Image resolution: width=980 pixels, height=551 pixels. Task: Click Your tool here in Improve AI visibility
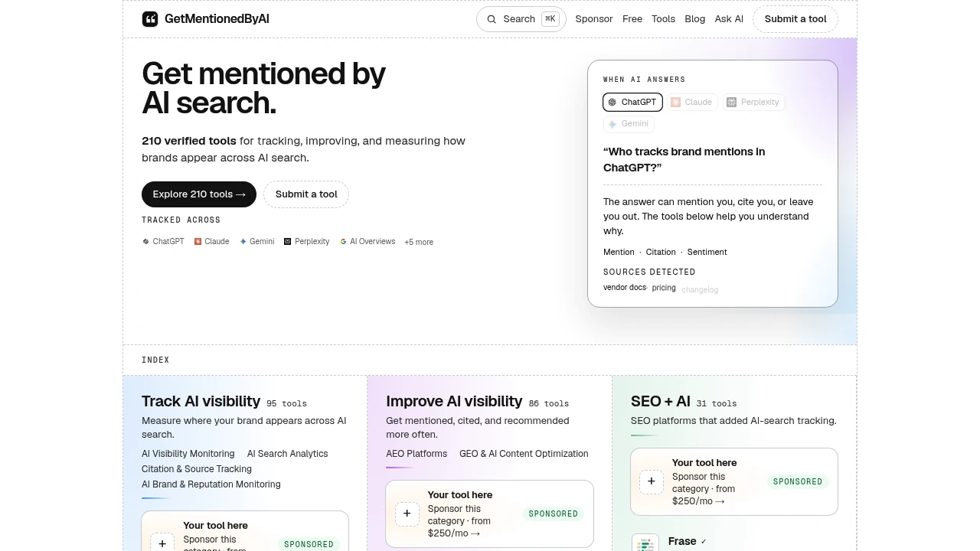pos(460,495)
